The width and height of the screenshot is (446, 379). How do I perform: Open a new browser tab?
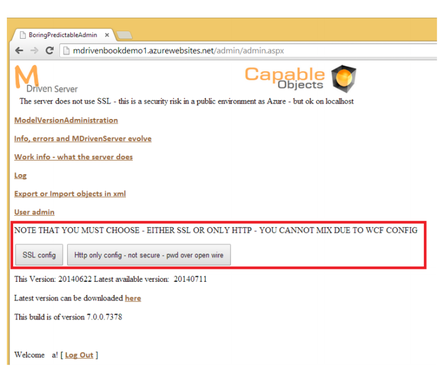pos(124,35)
